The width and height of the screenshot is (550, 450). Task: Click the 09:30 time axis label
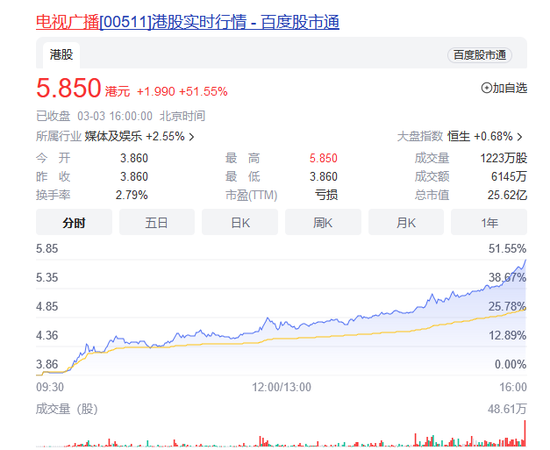50,387
